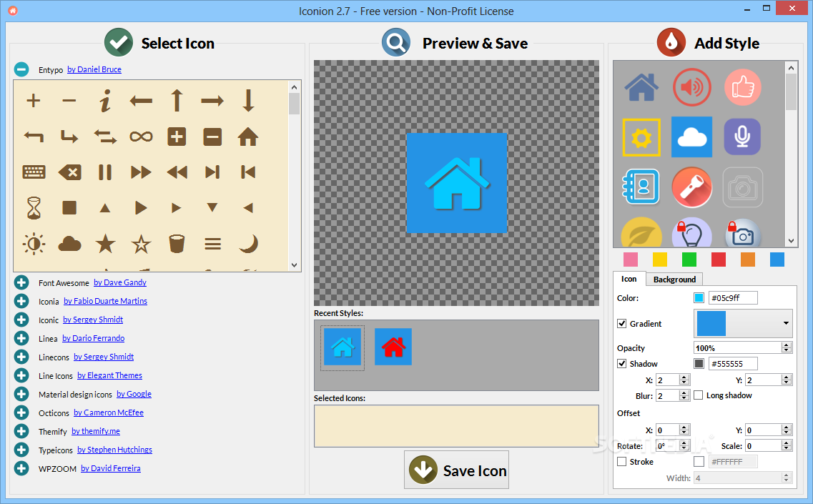The width and height of the screenshot is (813, 504).
Task: Toggle the Shadow checkbox
Action: tap(621, 363)
